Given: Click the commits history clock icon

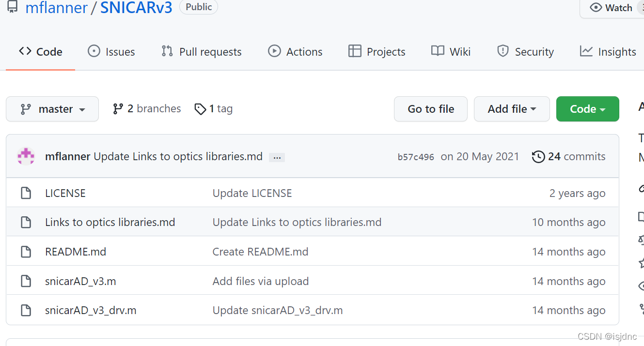Looking at the screenshot, I should pyautogui.click(x=538, y=157).
